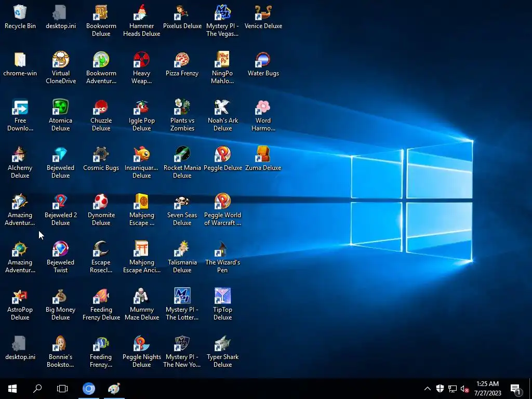Open the clock showing 1:25 AM
This screenshot has width=532, height=399.
487,389
